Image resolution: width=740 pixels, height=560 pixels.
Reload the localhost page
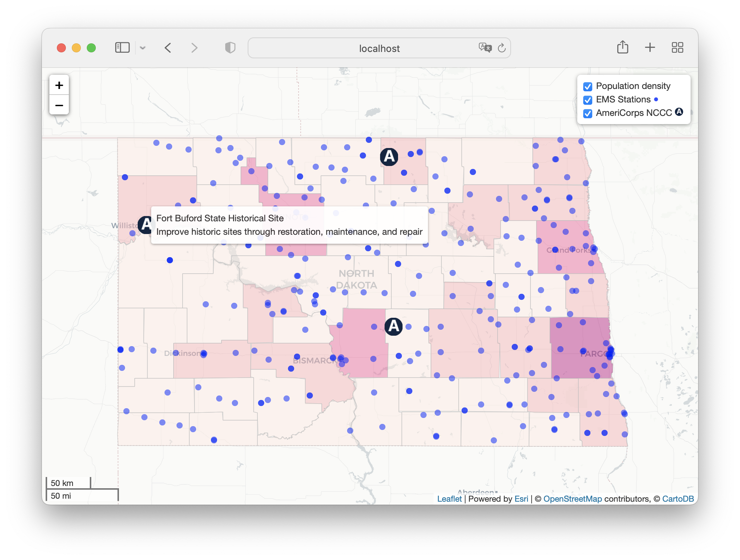click(502, 48)
